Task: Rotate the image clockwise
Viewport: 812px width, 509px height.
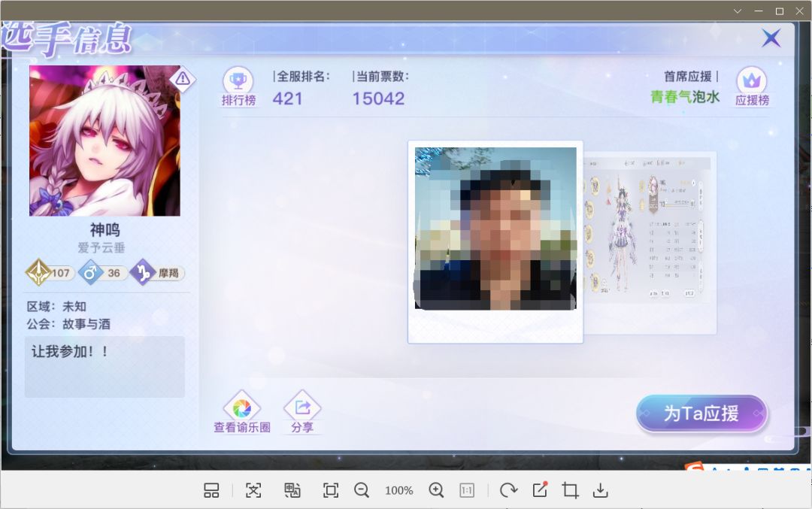Action: tap(508, 490)
